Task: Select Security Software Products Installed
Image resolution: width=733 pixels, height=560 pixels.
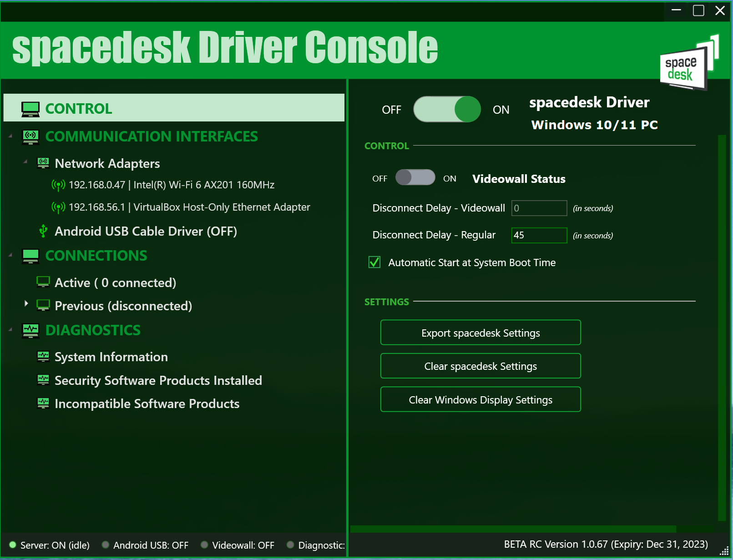Action: (x=158, y=380)
